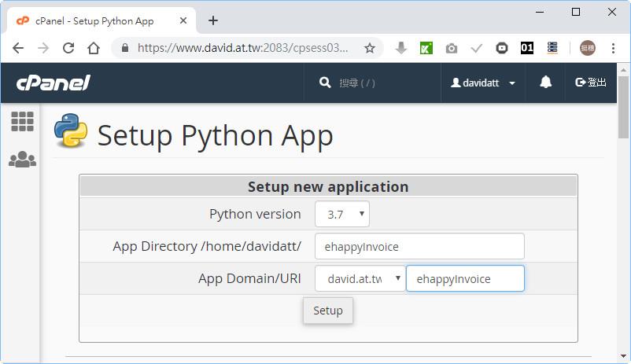Go forward in the browser
The height and width of the screenshot is (364, 631).
(43, 48)
